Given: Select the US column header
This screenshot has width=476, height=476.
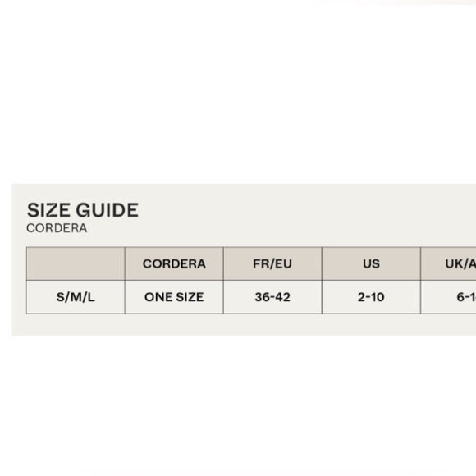Looking at the screenshot, I should click(371, 263).
